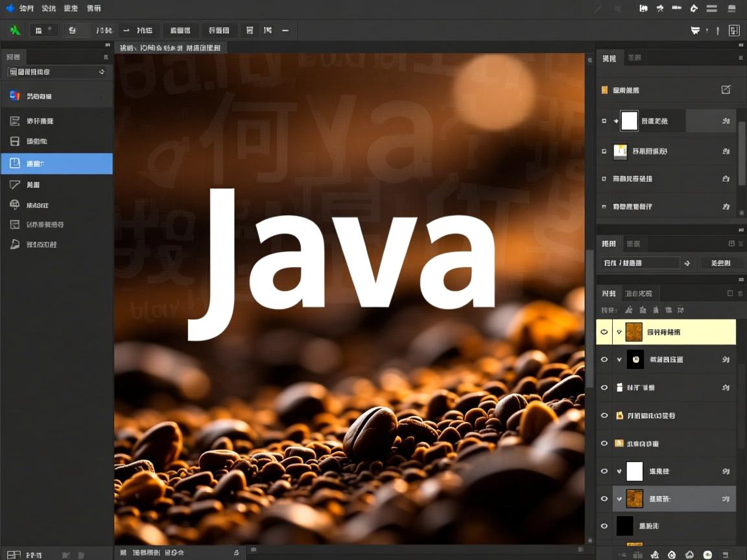The image size is (747, 560).
Task: Select the blue highlighted sidebar item
Action: [56, 163]
